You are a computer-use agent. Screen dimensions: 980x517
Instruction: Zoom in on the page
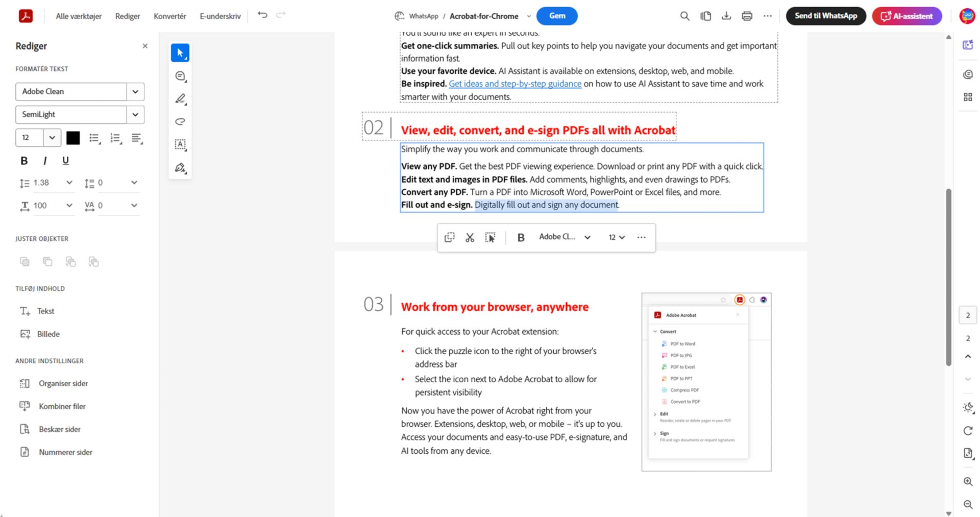pos(968,481)
